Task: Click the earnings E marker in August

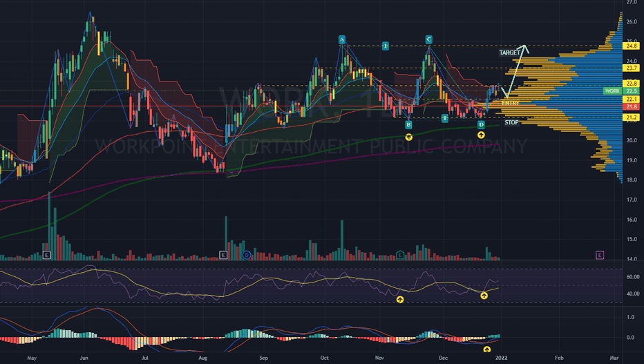Action: [x=223, y=256]
